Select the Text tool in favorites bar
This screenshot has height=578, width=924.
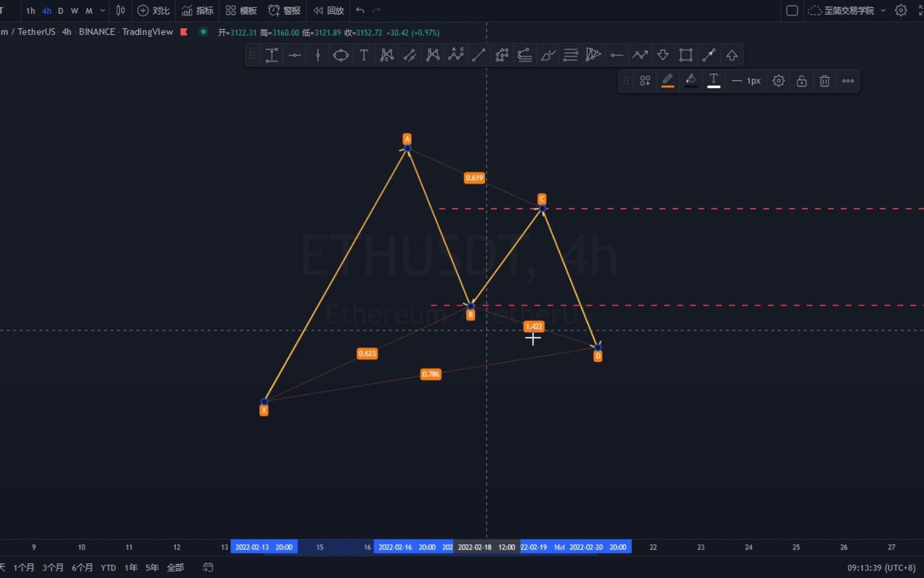pyautogui.click(x=364, y=55)
